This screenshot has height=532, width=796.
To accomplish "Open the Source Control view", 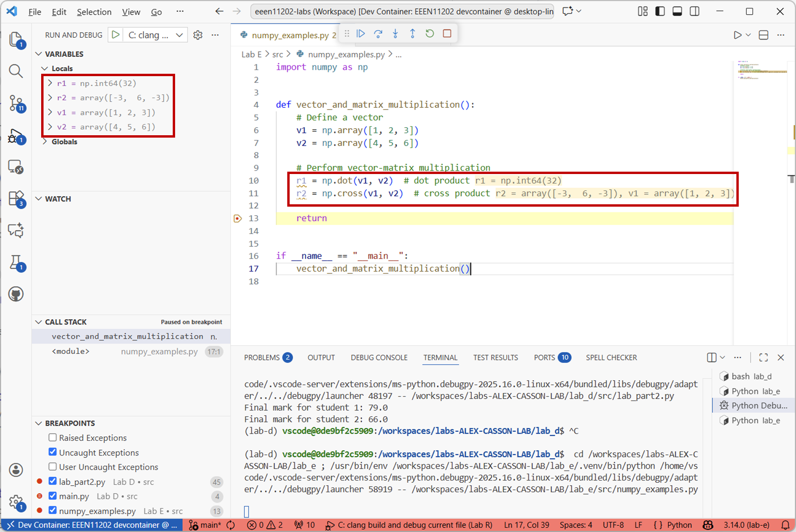I will pyautogui.click(x=16, y=103).
